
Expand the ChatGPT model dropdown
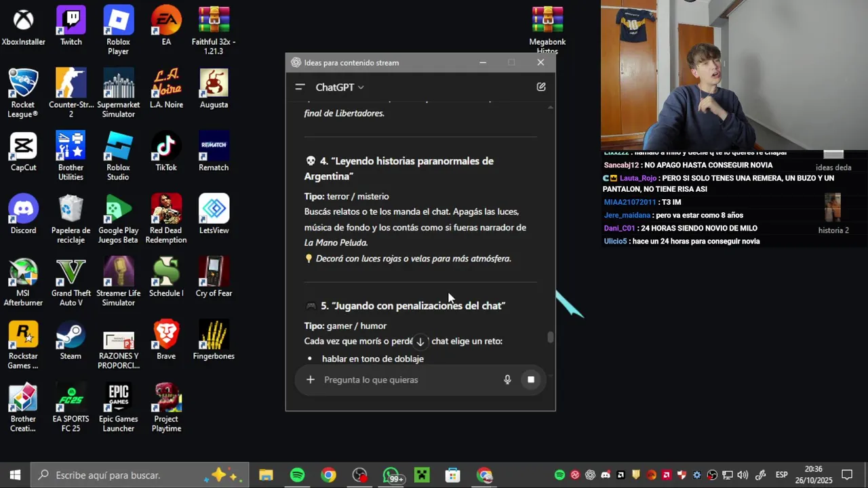340,87
